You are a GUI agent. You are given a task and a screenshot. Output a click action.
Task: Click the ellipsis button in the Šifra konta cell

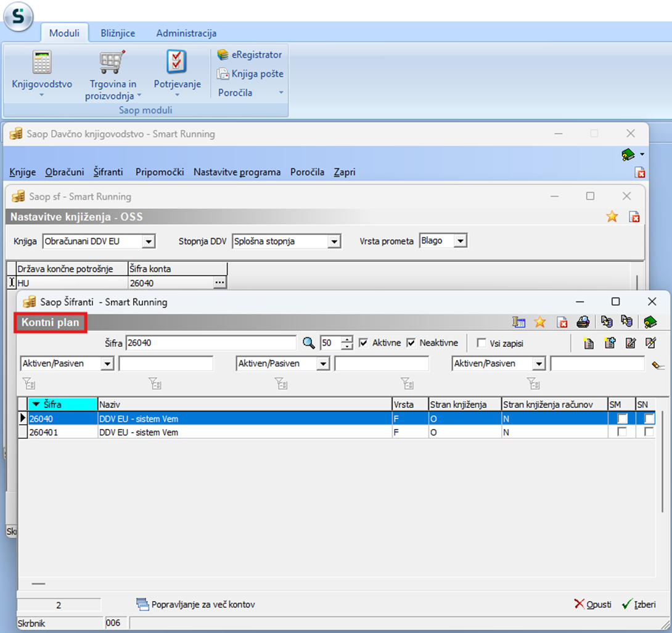pos(219,282)
